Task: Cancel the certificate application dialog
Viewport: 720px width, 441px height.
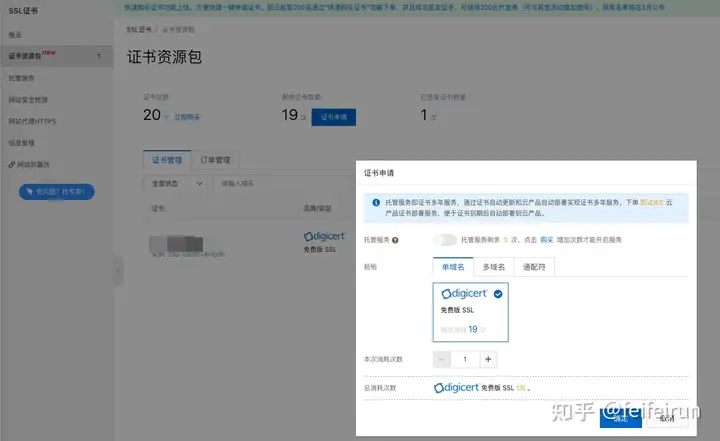Action: point(668,418)
